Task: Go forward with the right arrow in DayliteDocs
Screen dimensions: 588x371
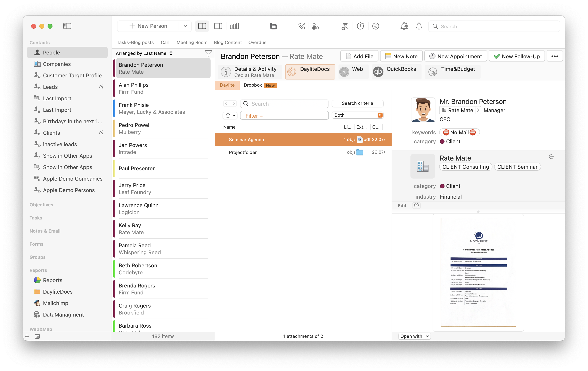Action: tap(234, 103)
